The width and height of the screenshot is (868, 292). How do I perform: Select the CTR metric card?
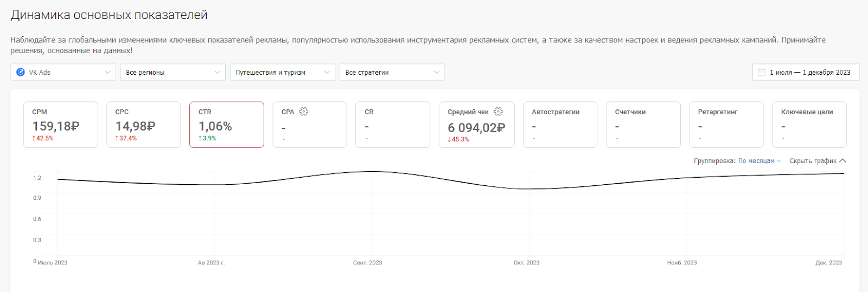click(x=227, y=125)
